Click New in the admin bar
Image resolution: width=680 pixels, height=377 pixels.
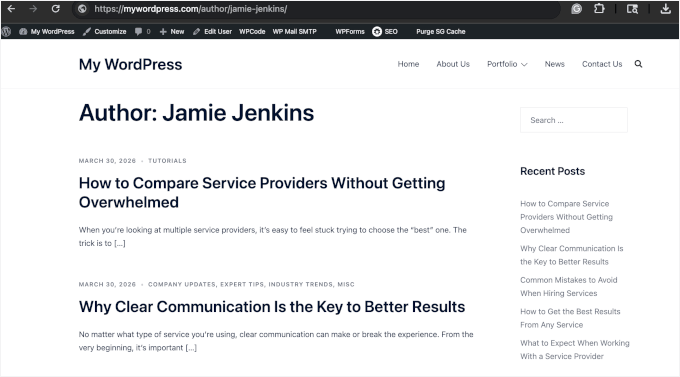pos(172,31)
